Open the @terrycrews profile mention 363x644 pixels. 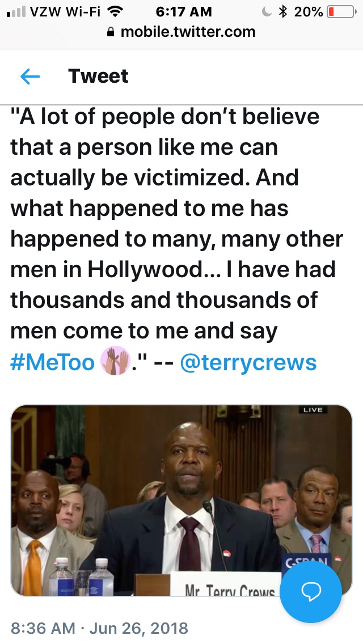248,362
